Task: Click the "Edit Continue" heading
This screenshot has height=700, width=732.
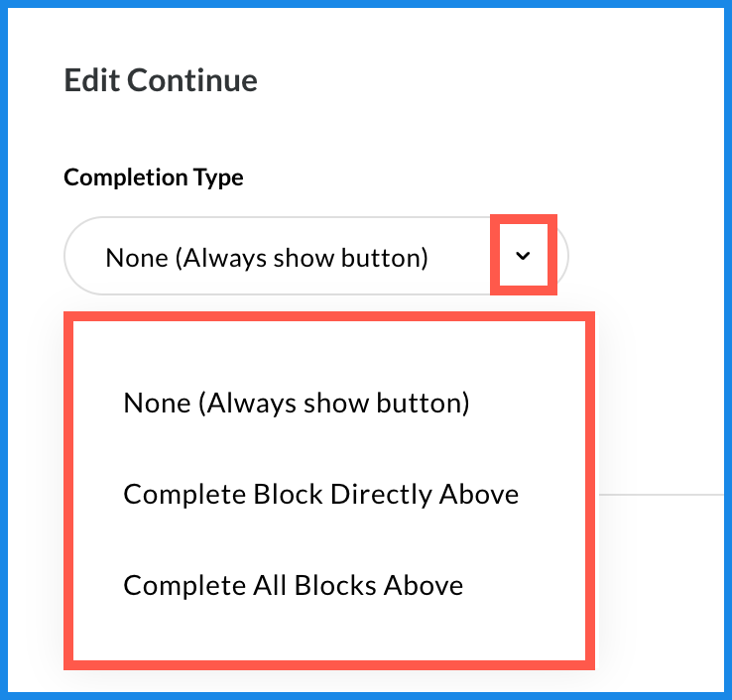Action: tap(161, 80)
